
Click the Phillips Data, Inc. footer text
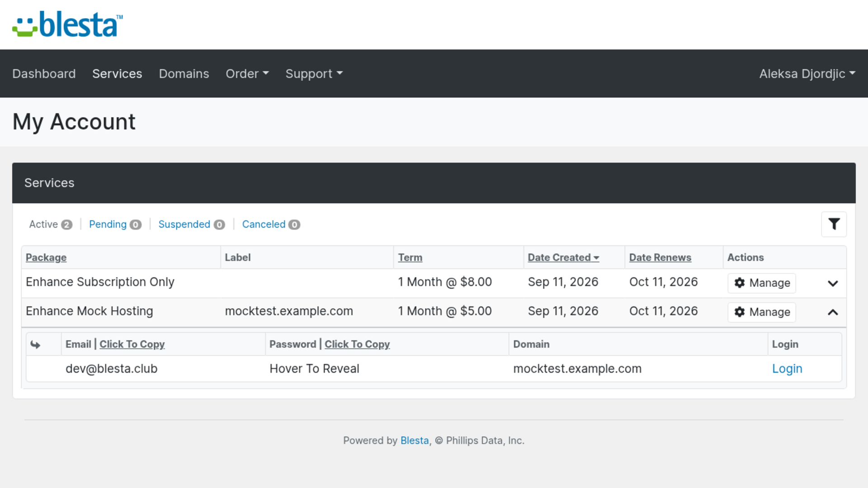coord(485,441)
